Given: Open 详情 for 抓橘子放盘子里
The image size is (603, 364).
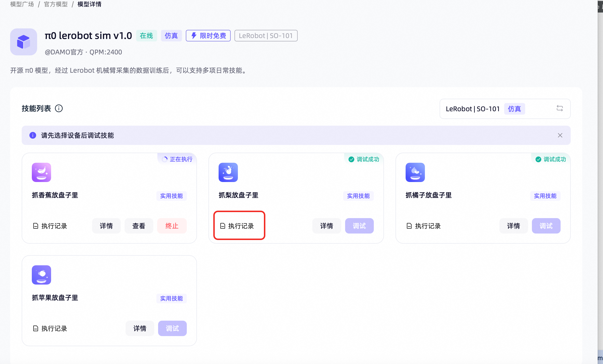Looking at the screenshot, I should (x=513, y=226).
